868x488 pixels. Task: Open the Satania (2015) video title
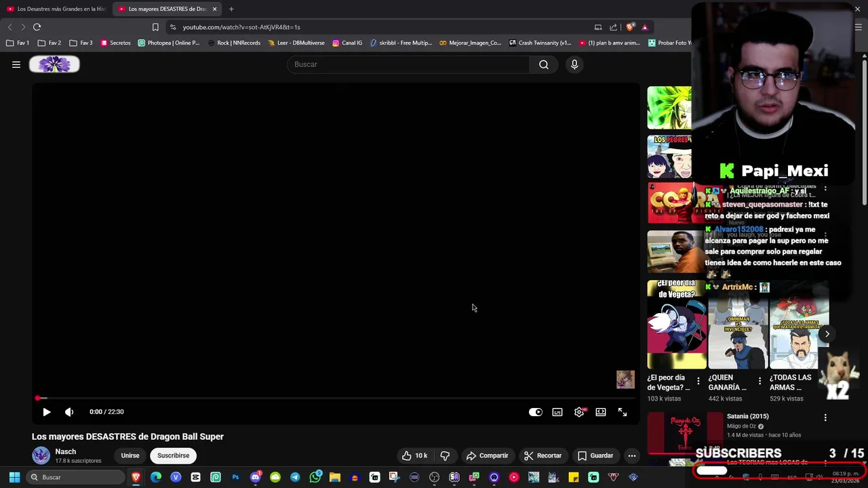pos(747,416)
